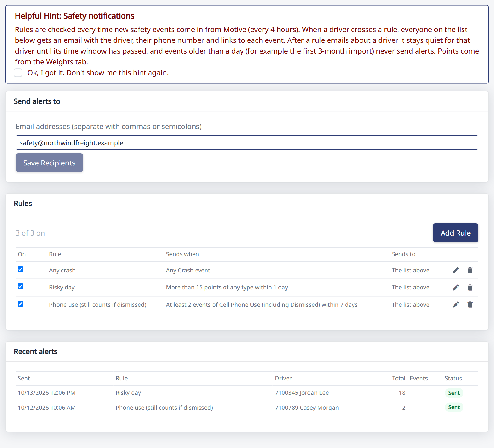Click 'Any Crash event' condition text

pyautogui.click(x=188, y=270)
